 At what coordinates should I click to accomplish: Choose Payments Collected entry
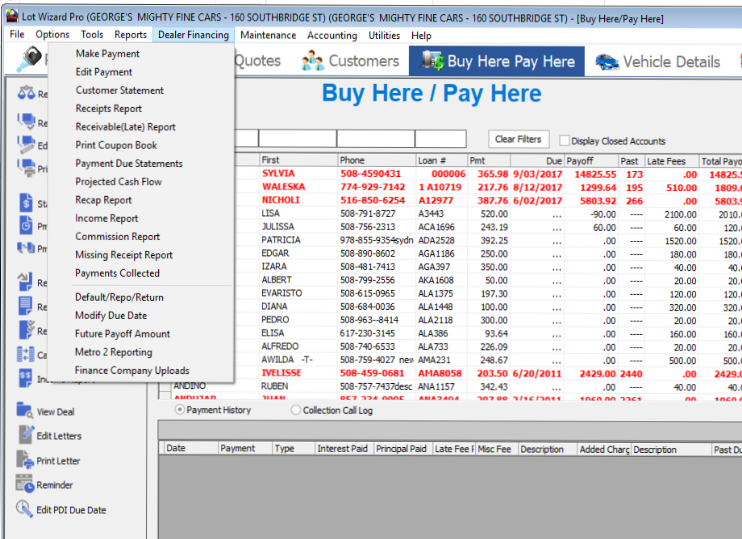click(117, 273)
